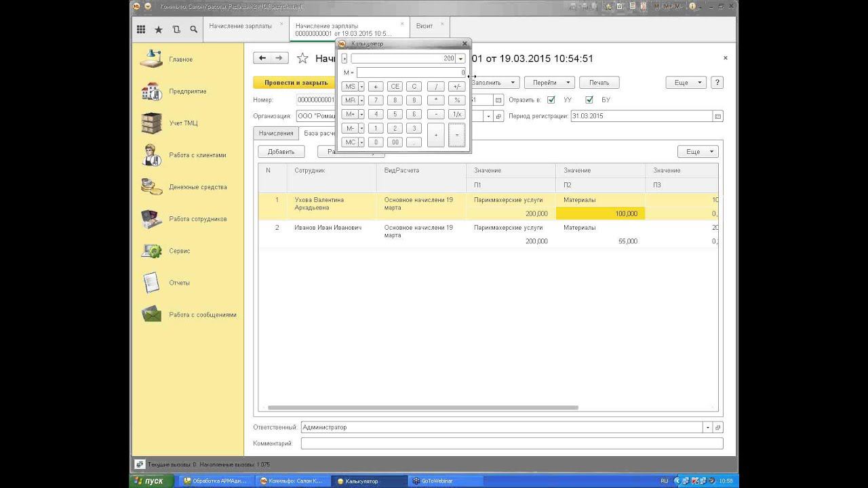Open organization record with the open icon
Image resolution: width=868 pixels, height=488 pixels.
pos(498,116)
